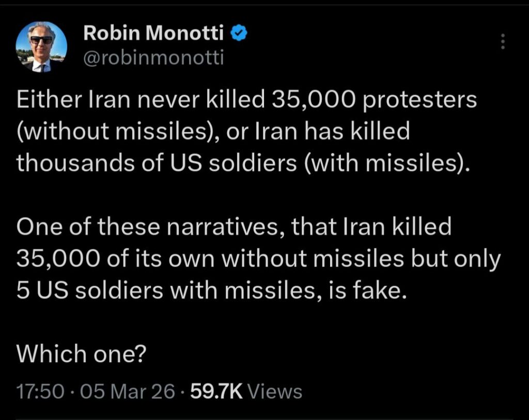529x420 pixels.
Task: Click the word narratives in the post
Action: coord(223,227)
